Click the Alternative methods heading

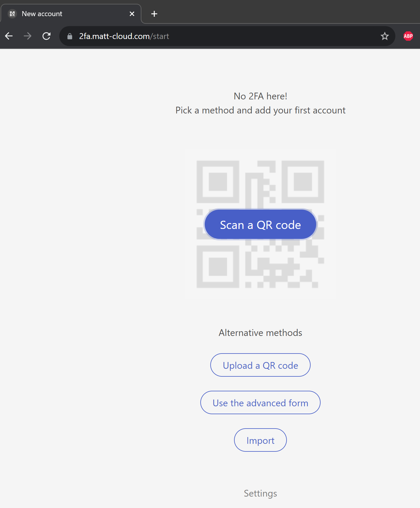point(260,333)
